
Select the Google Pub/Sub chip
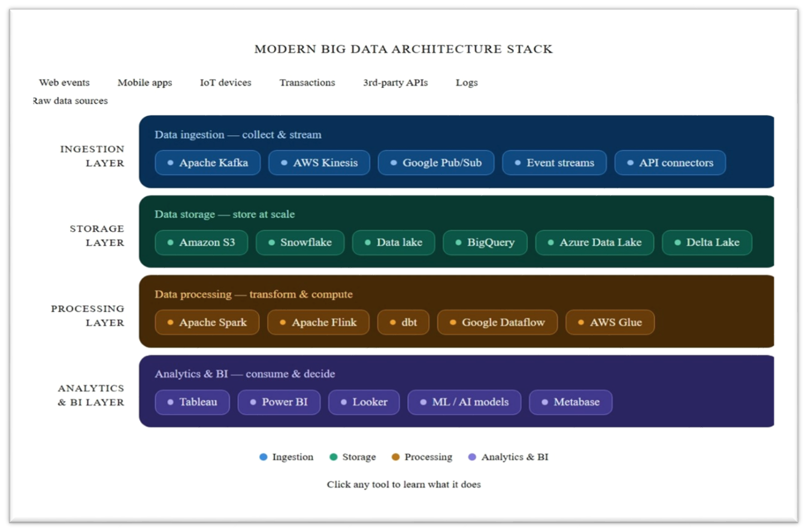tap(435, 163)
